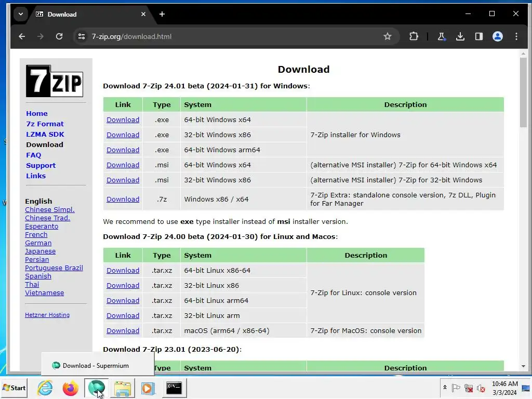
Task: Click the Supermium taskbar icon
Action: coord(96,388)
